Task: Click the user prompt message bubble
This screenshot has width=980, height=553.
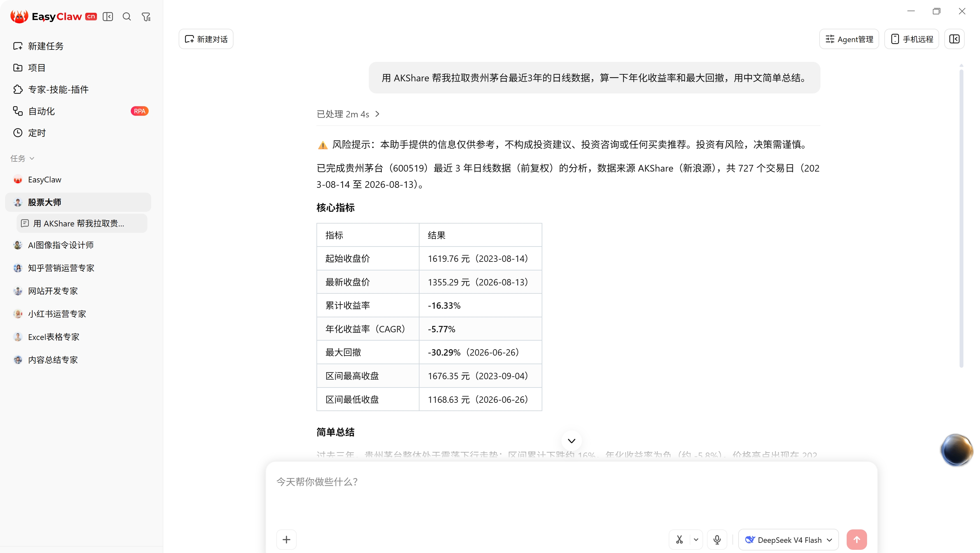Action: (x=594, y=77)
